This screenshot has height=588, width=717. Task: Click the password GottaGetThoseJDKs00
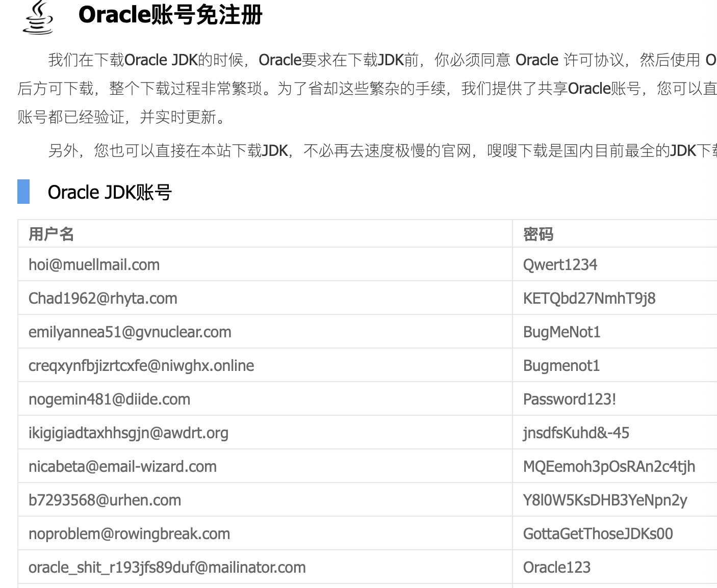(598, 533)
